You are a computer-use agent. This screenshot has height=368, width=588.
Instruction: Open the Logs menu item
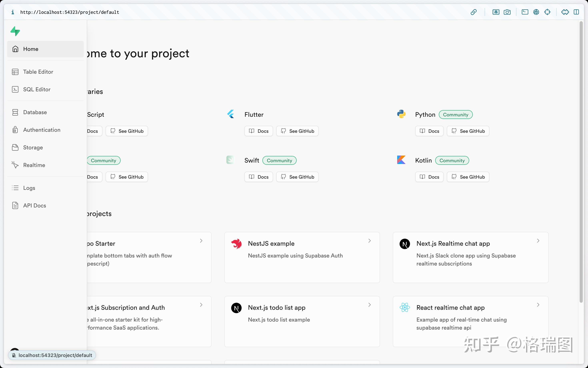tap(29, 188)
